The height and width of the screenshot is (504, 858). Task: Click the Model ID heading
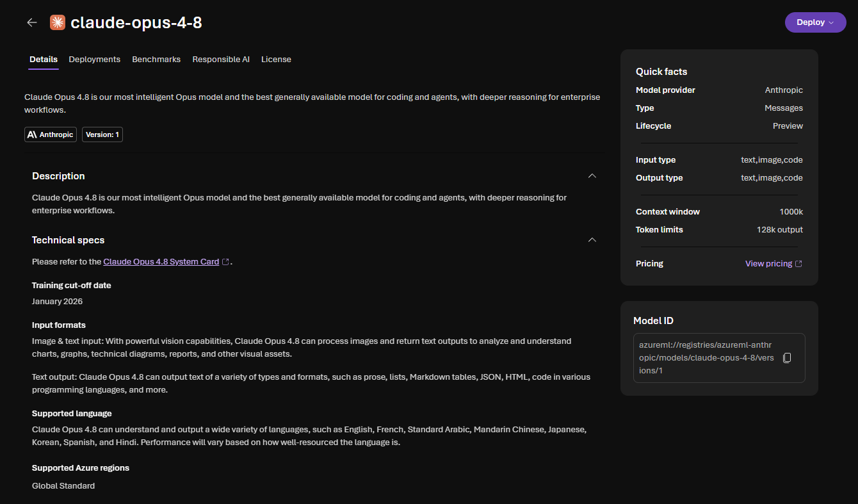(x=653, y=321)
